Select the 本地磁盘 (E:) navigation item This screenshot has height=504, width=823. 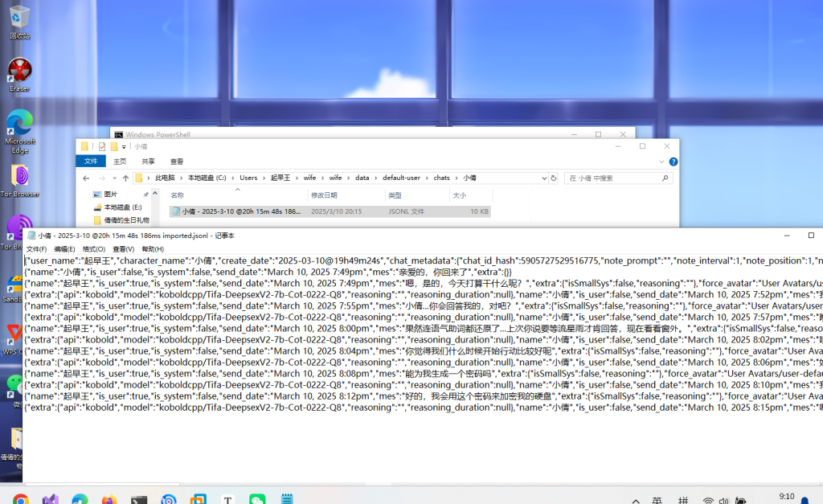point(123,207)
